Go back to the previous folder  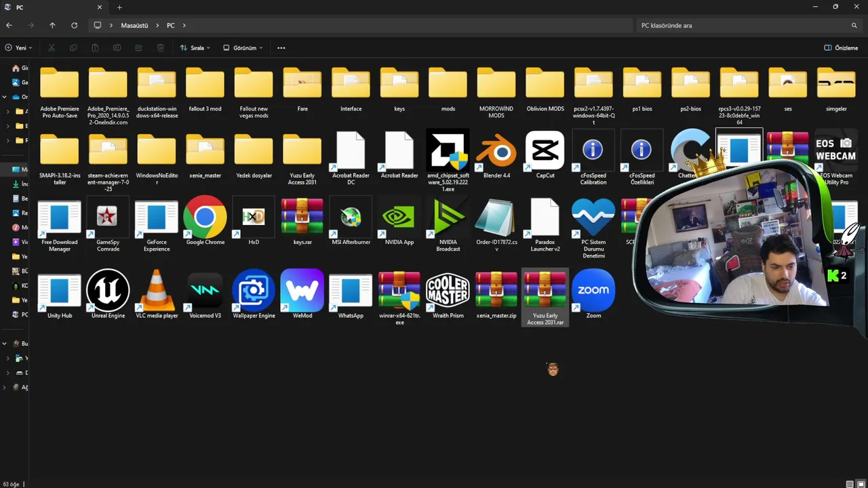pos(9,25)
